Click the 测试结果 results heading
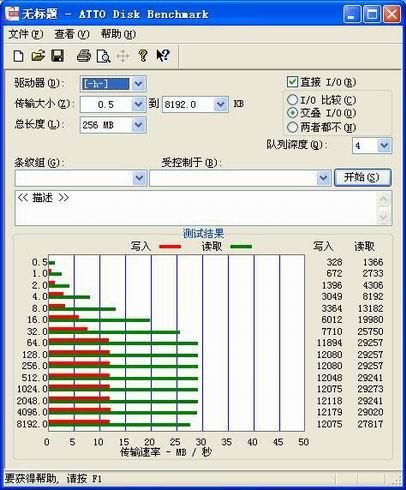The height and width of the screenshot is (490, 406). [203, 233]
